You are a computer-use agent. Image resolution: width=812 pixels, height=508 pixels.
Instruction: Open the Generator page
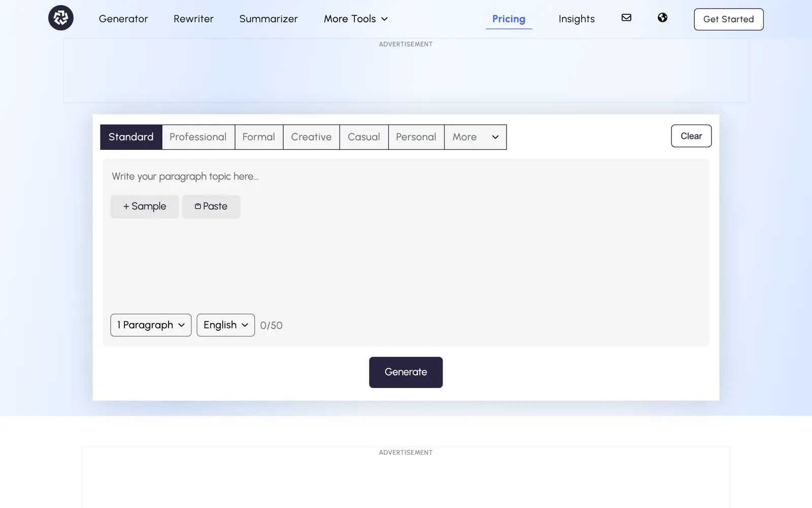[123, 19]
